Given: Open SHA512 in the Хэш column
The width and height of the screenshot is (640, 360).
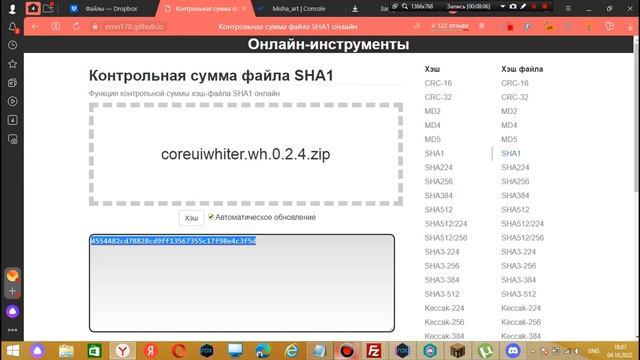Looking at the screenshot, I should [x=438, y=210].
